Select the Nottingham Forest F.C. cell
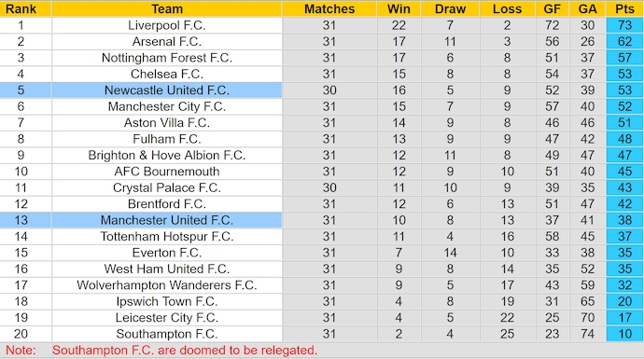The image size is (644, 359). coord(167,58)
